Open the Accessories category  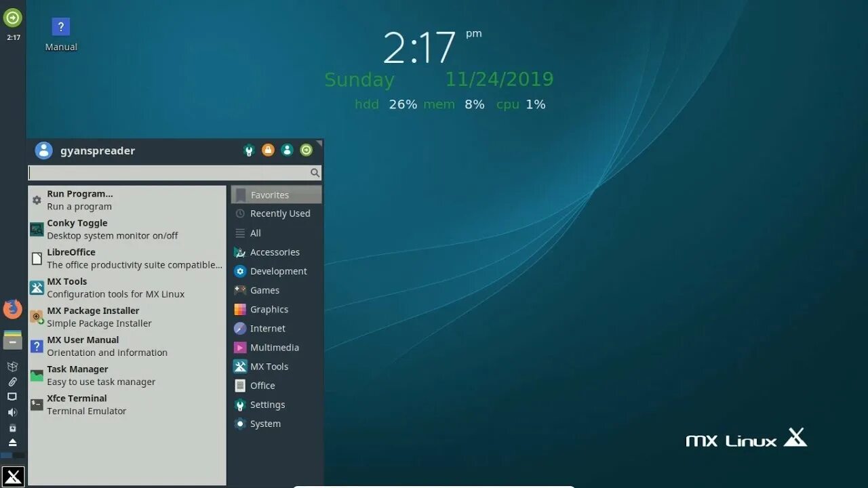click(x=276, y=252)
